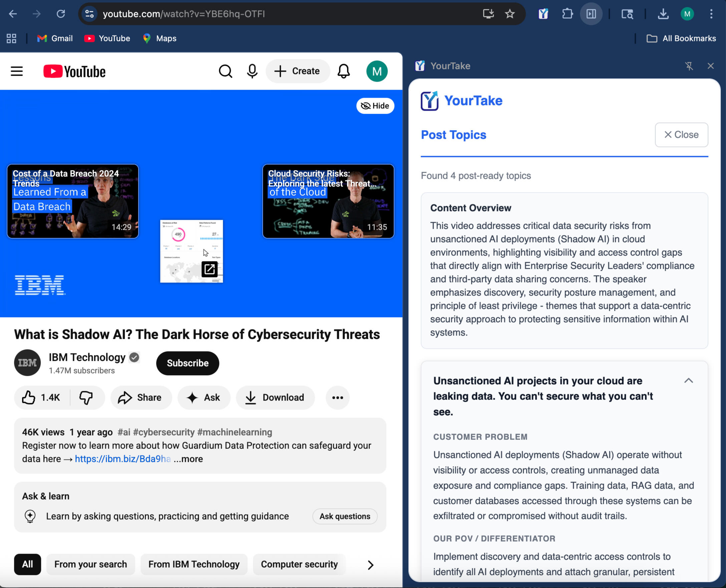Viewport: 726px width, 588px height.
Task: Bookmark this page with star icon
Action: pos(509,14)
